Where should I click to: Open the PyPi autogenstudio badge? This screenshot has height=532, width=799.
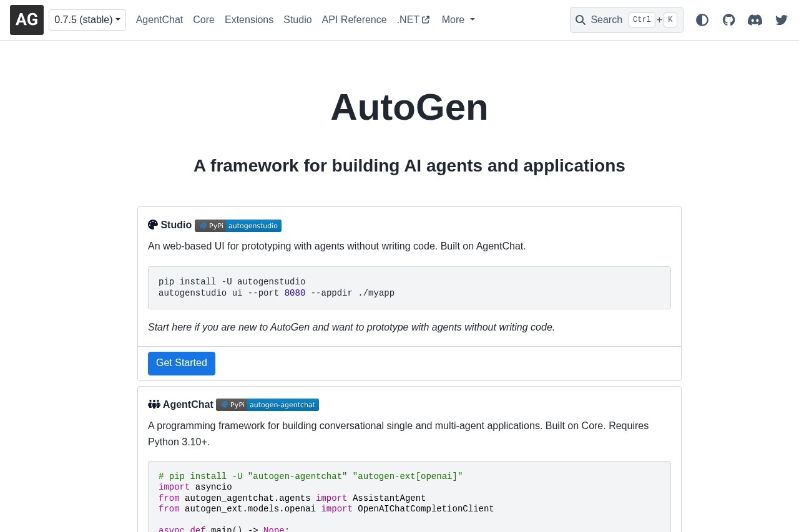(x=238, y=226)
